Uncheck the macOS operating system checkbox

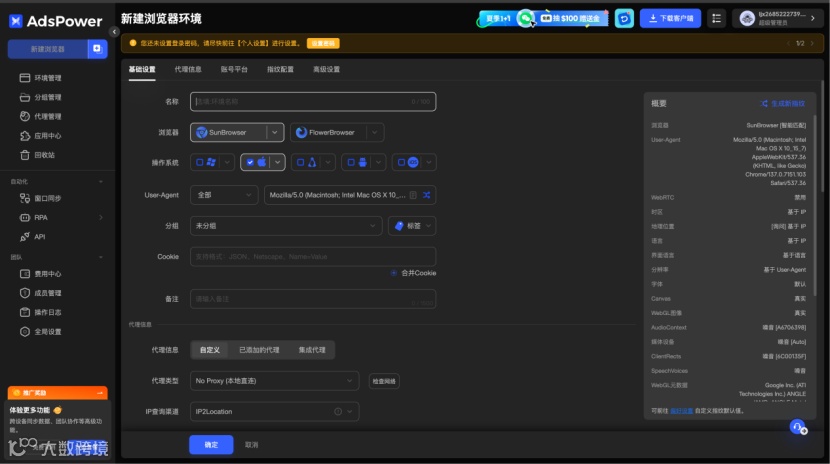(250, 162)
